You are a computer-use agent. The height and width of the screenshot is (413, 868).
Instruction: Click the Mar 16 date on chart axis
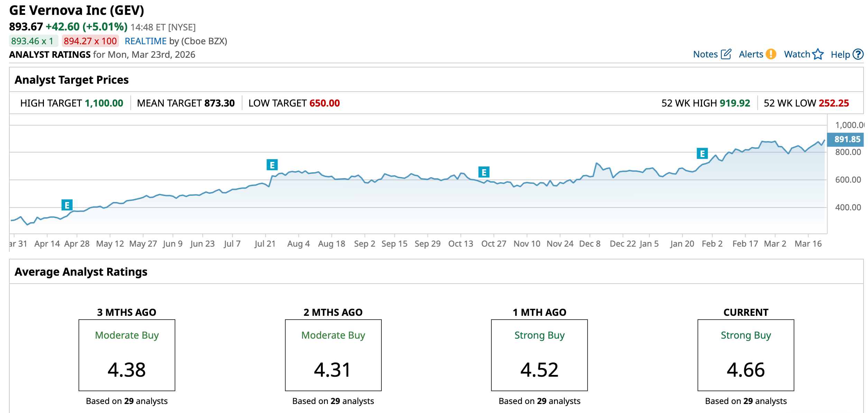[808, 244]
